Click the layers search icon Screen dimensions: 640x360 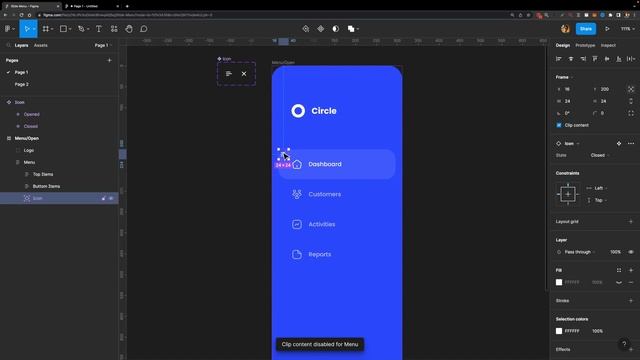coord(8,45)
